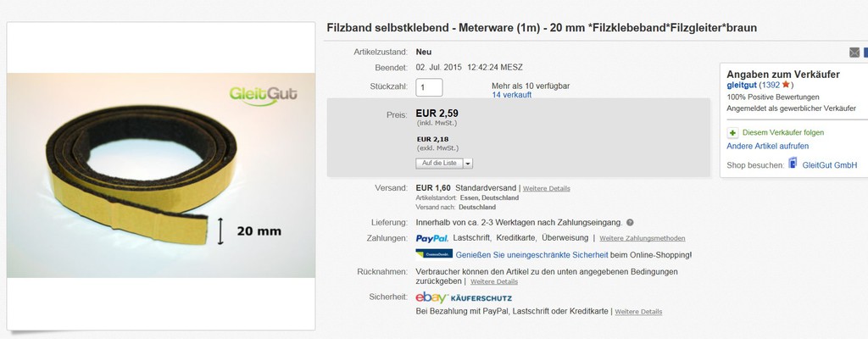Viewport: 868px width, 339px height.
Task: Click Andere Artikel aufrufen
Action: point(768,147)
